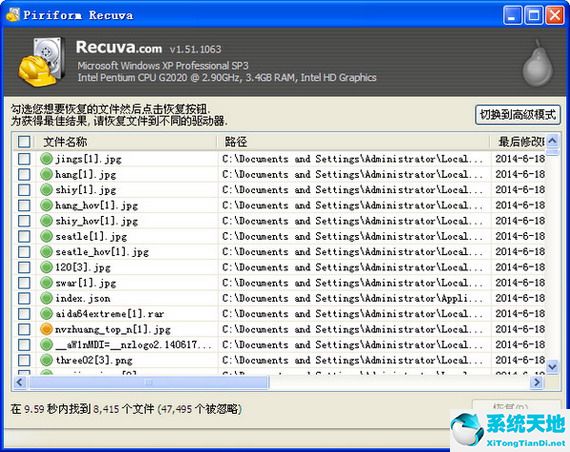The height and width of the screenshot is (452, 570).
Task: Click the date cell of swar[1].jpg row
Action: [520, 283]
